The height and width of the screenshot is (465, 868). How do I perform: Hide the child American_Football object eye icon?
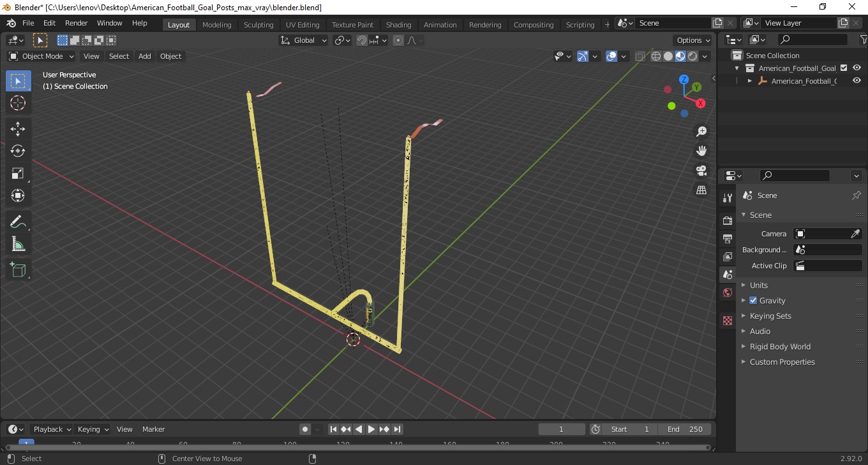pyautogui.click(x=857, y=80)
